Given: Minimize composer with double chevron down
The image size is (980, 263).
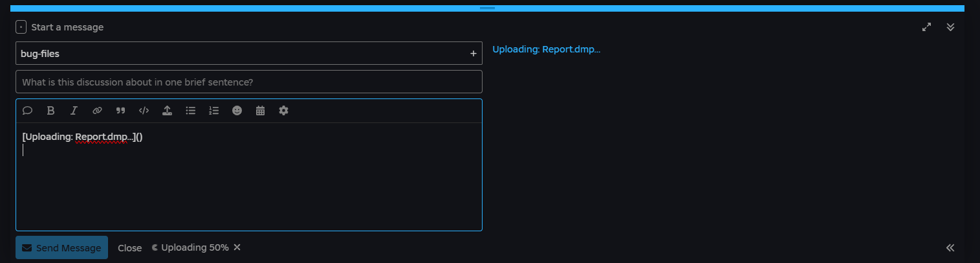Looking at the screenshot, I should 950,27.
